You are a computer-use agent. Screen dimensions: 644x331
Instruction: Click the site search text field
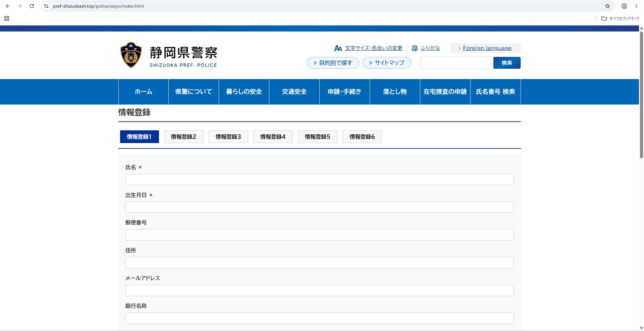(457, 63)
